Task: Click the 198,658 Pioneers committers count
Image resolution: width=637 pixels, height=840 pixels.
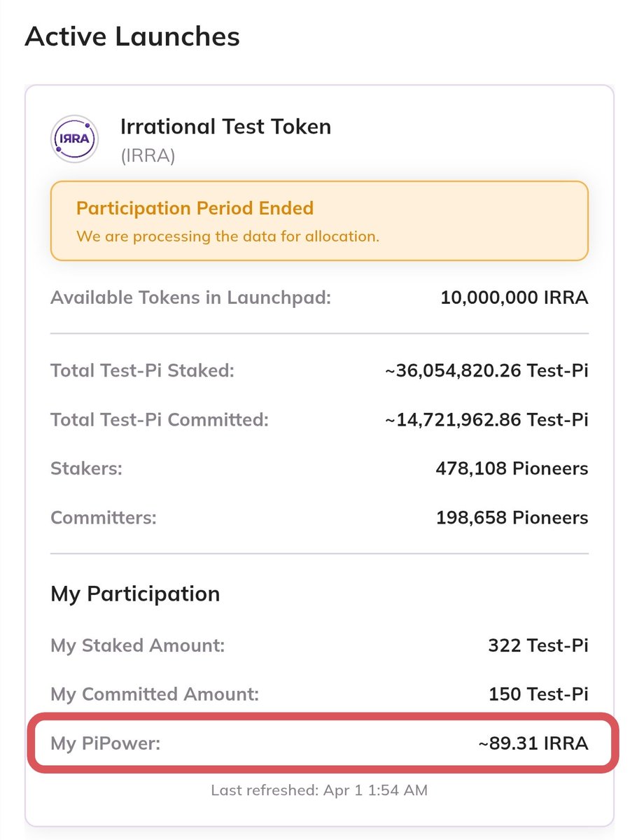Action: click(512, 518)
